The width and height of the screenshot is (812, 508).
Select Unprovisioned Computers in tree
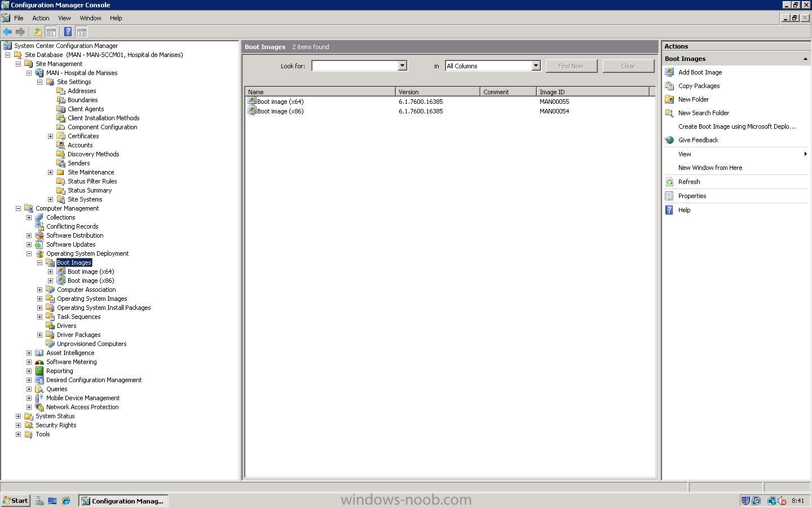tap(91, 344)
